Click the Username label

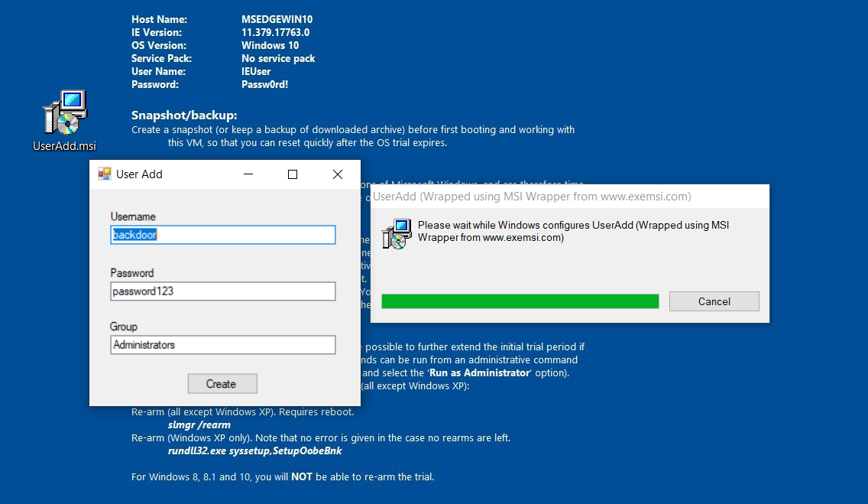click(133, 216)
